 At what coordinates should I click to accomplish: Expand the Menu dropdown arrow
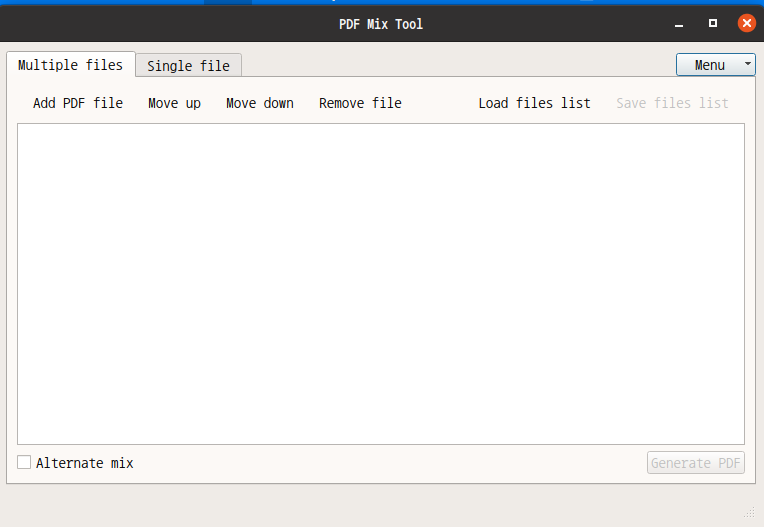pyautogui.click(x=748, y=65)
